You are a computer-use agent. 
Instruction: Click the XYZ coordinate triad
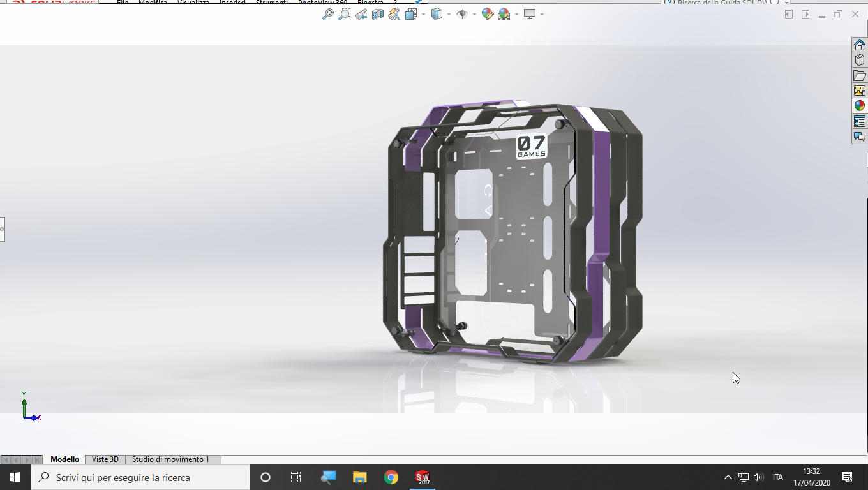[x=30, y=407]
